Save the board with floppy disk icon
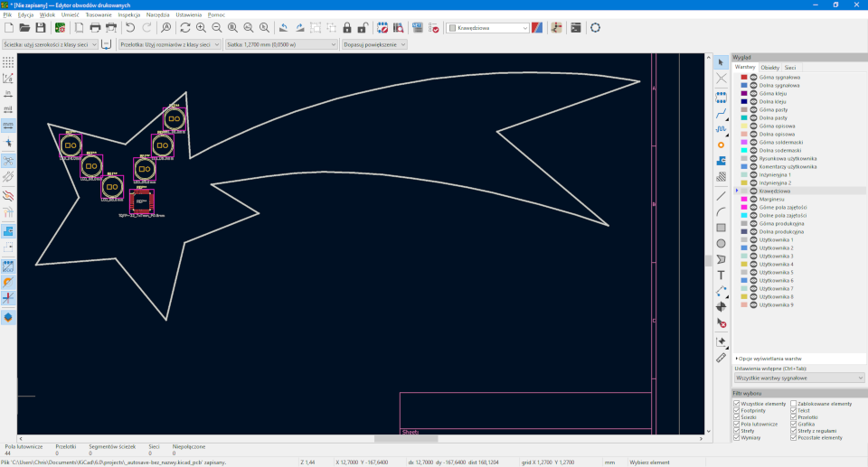This screenshot has width=868, height=467. pos(41,28)
